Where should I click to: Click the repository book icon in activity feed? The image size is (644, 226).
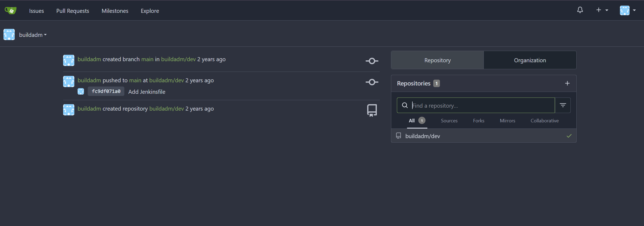click(372, 110)
